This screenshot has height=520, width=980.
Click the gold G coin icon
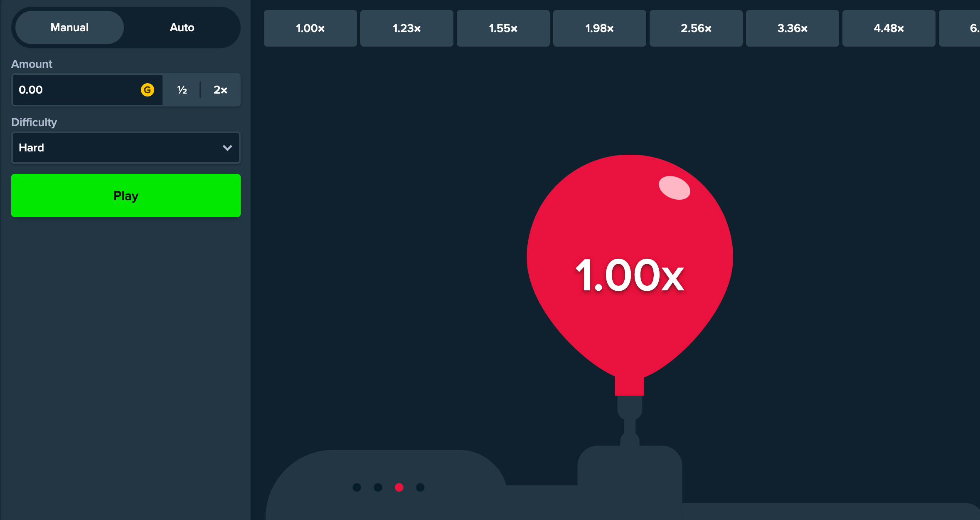pos(148,90)
